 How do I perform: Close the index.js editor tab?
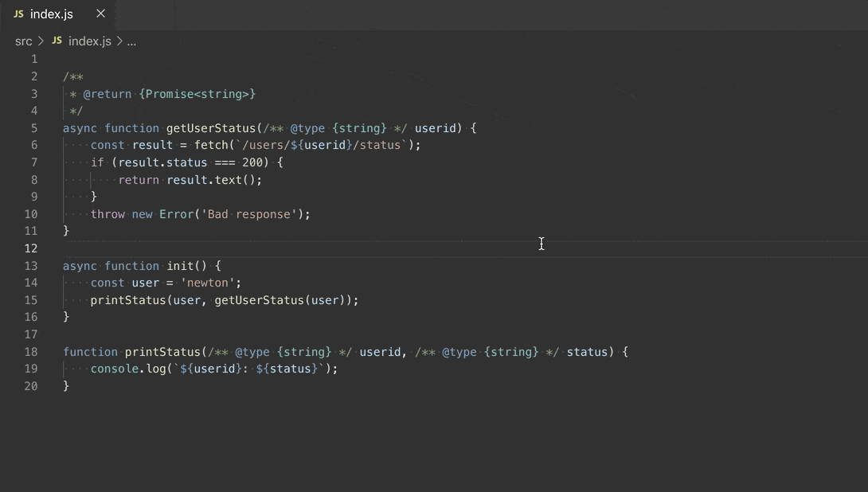(100, 14)
